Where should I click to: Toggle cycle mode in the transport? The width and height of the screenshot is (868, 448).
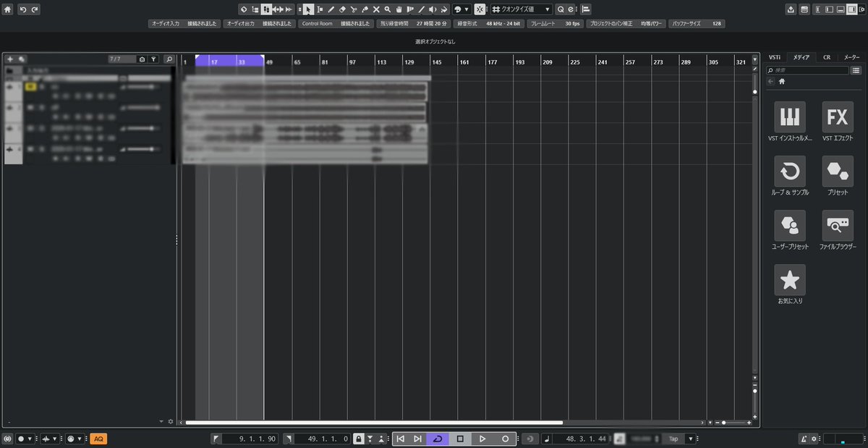[438, 438]
